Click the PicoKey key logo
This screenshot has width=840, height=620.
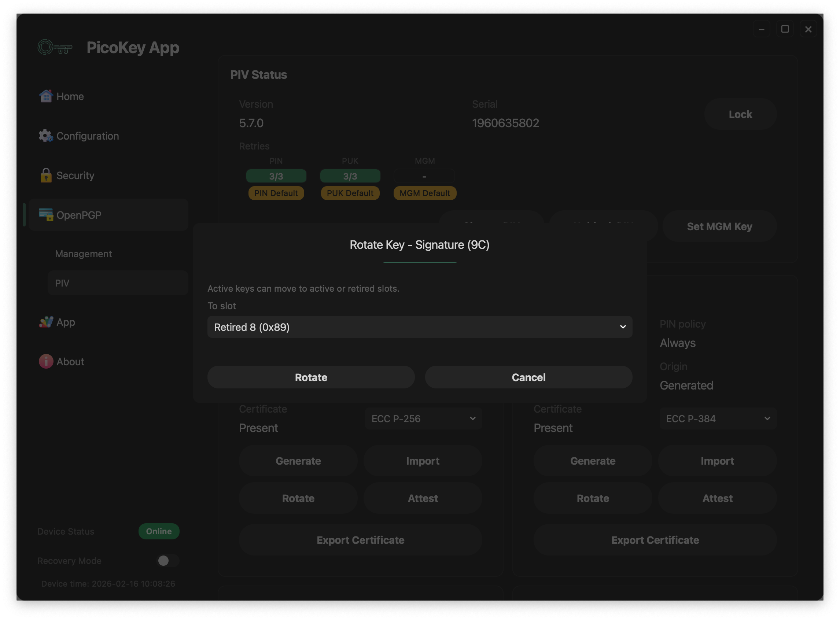pos(55,47)
